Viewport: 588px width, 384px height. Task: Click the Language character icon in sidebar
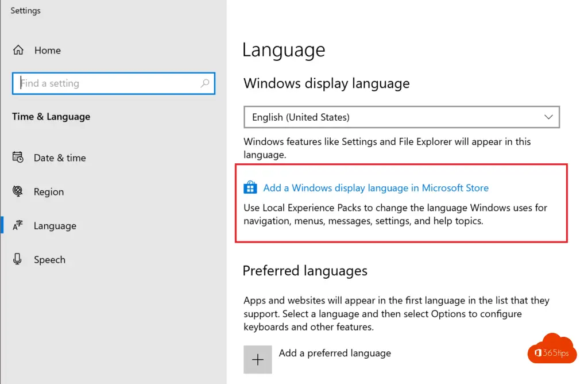[x=18, y=226]
